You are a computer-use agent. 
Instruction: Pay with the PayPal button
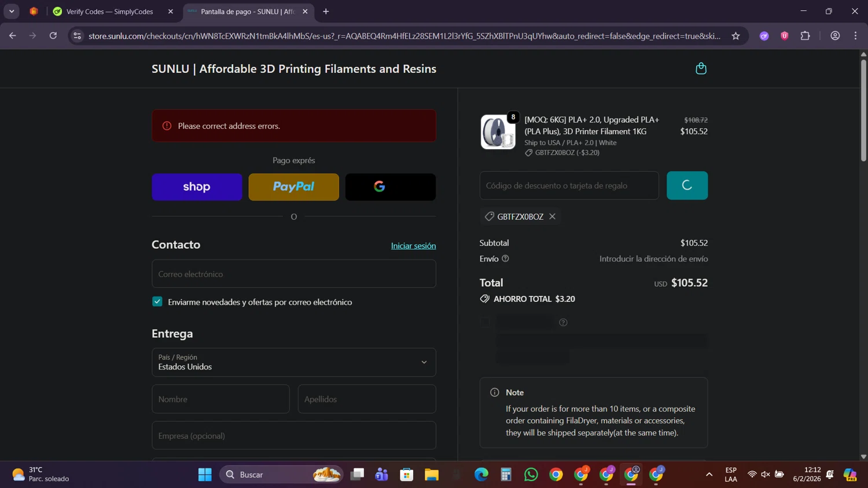293,187
